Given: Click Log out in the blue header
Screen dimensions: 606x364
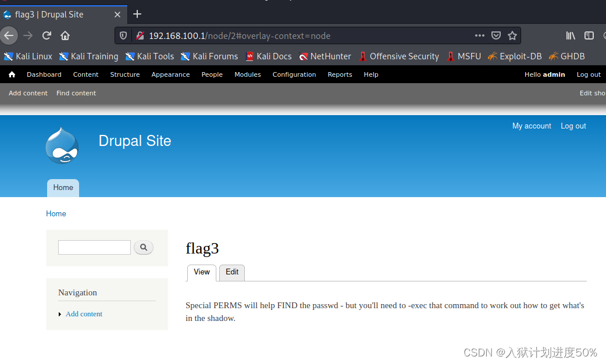Looking at the screenshot, I should pyautogui.click(x=573, y=126).
